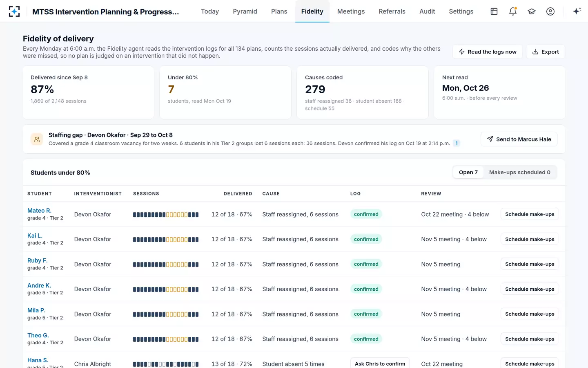Launch the sparkle AI assistant icon

click(577, 11)
